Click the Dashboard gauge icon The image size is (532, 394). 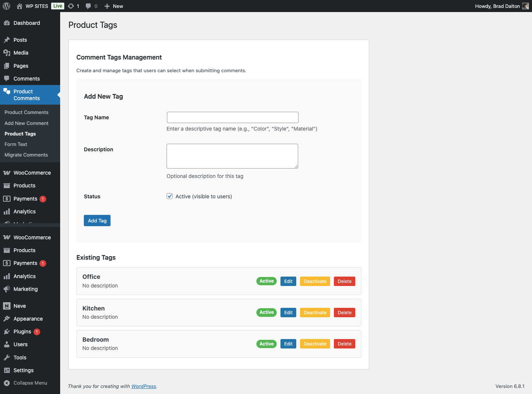7,23
